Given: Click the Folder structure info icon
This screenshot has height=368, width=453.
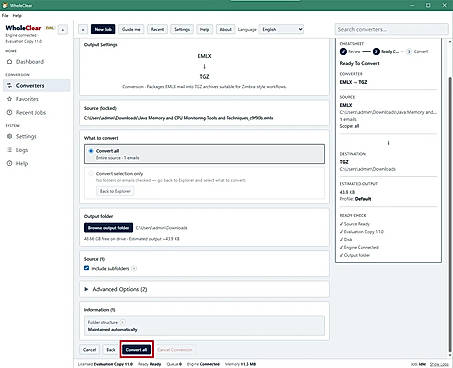Looking at the screenshot, I should click(x=123, y=322).
